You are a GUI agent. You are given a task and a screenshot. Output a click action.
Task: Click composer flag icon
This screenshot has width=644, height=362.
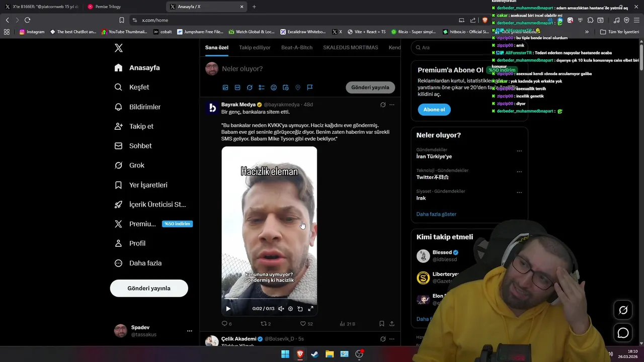coord(310,87)
